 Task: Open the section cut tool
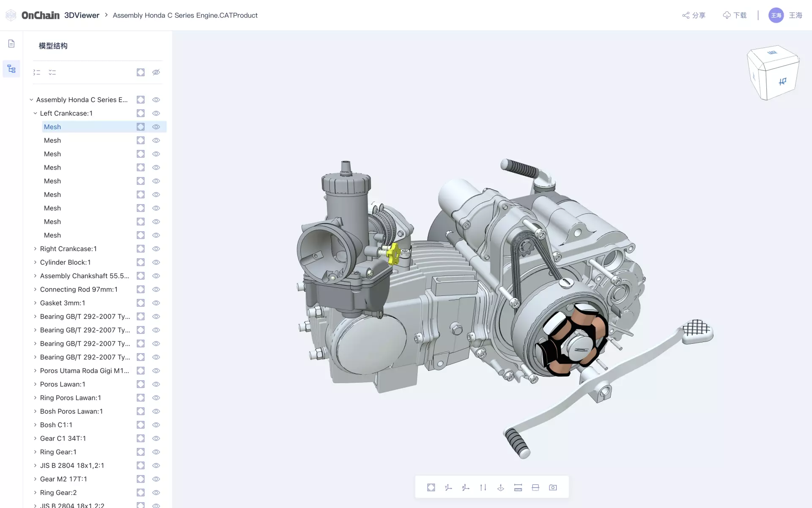535,487
